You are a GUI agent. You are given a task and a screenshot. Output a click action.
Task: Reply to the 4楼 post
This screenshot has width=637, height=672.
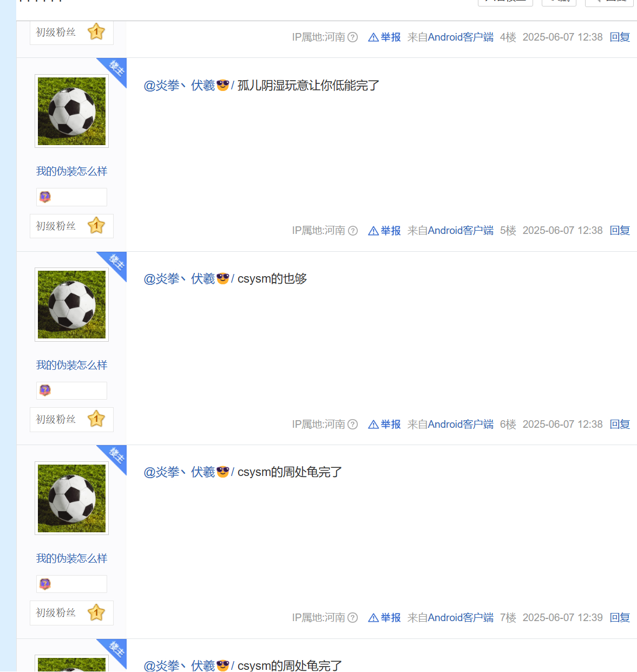click(620, 37)
